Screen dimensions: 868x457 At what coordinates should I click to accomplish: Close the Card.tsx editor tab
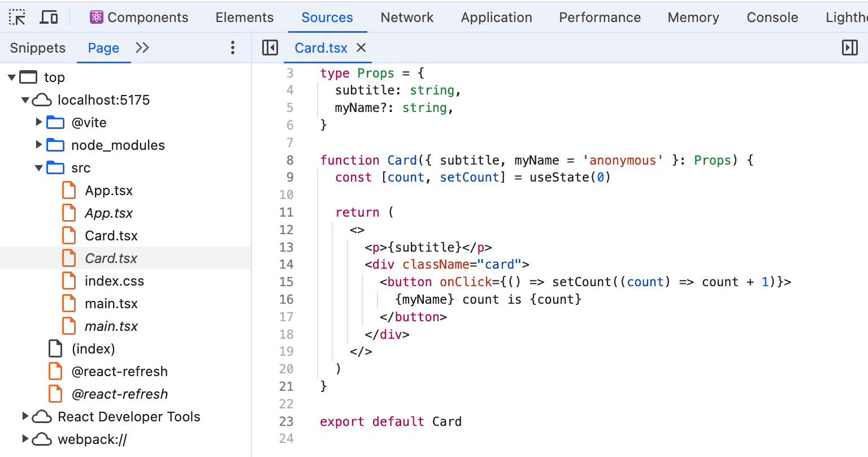coord(361,48)
